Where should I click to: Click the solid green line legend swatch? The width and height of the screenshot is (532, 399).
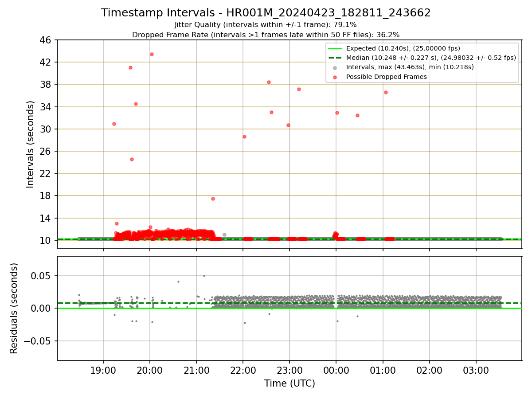[x=335, y=48]
